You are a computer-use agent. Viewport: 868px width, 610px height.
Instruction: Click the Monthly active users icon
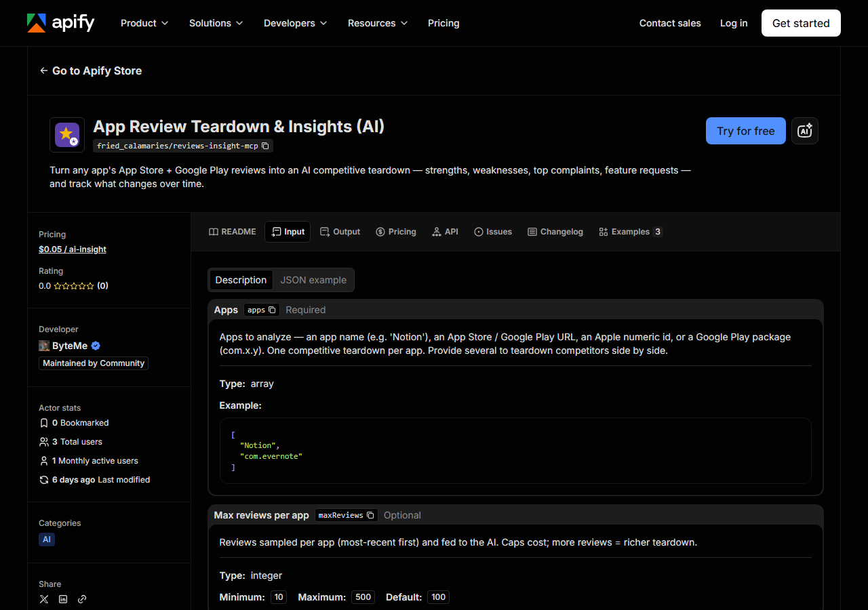[x=44, y=461]
